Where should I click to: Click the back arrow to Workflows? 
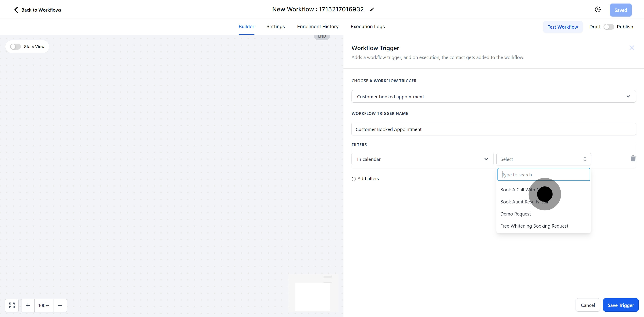point(16,10)
